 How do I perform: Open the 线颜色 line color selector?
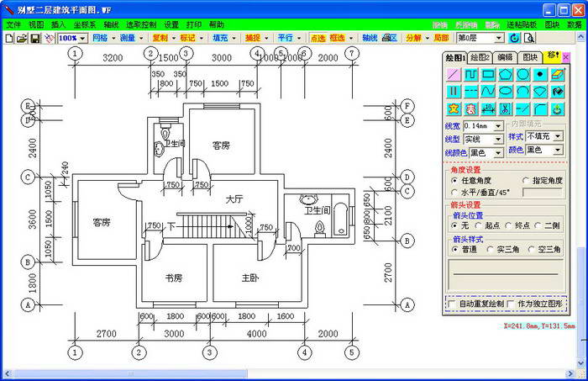(x=486, y=152)
